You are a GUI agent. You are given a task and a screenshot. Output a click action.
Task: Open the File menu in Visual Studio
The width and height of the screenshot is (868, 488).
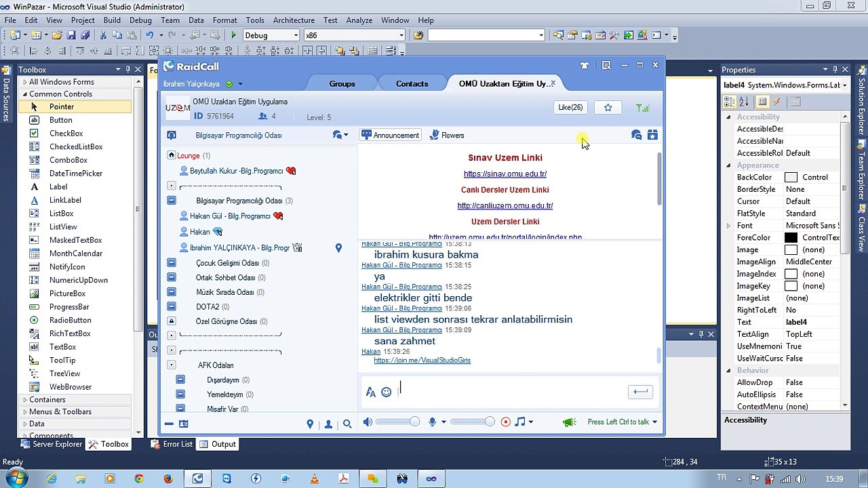tap(10, 20)
